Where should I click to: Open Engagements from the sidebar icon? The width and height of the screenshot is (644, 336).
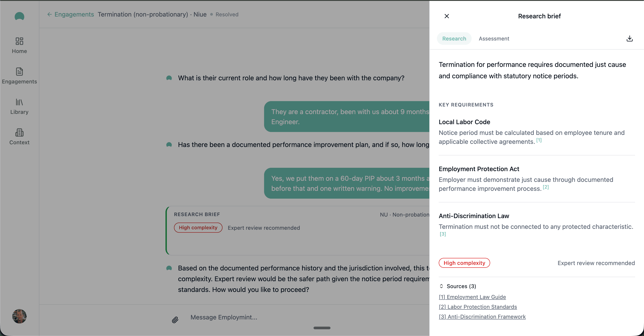[19, 72]
